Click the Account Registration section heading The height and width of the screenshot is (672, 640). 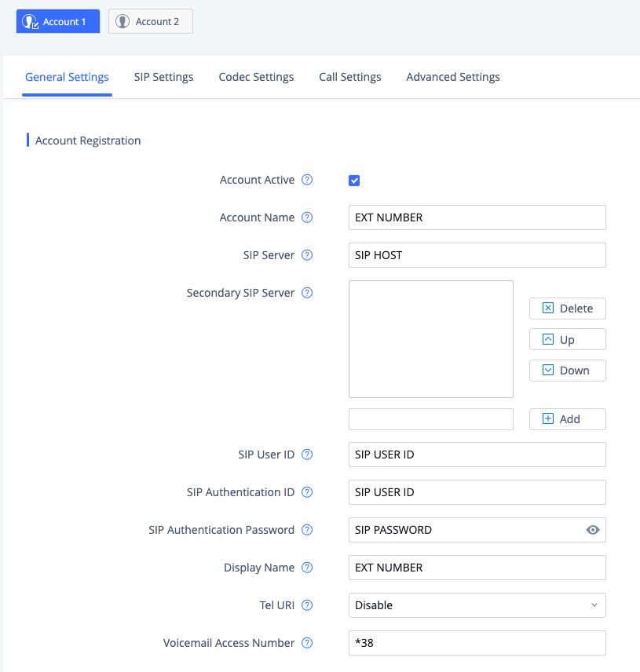pos(87,141)
